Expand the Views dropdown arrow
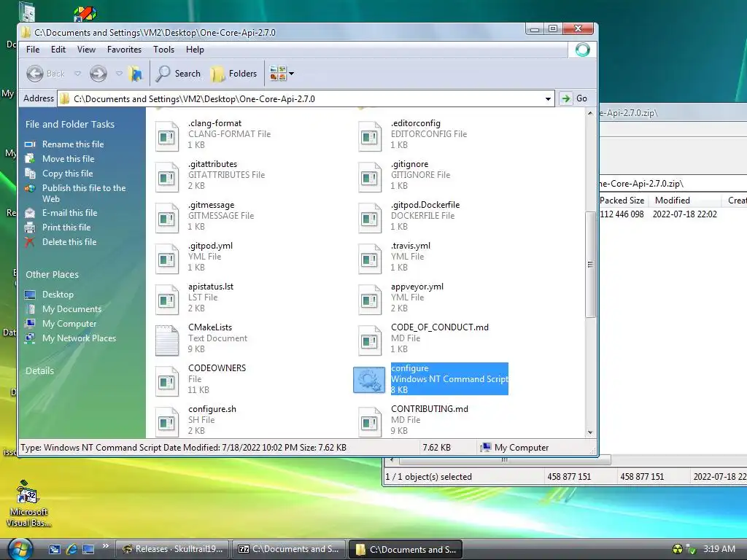The height and width of the screenshot is (560, 747). tap(292, 74)
